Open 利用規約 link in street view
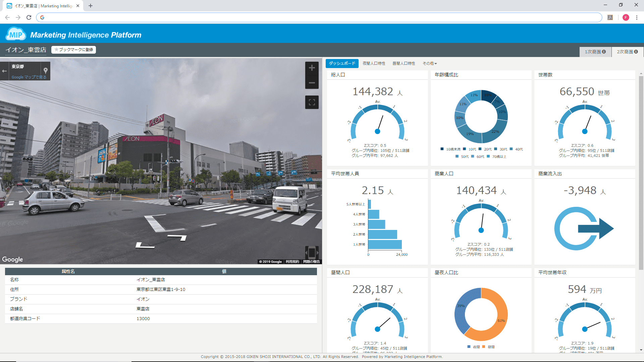The image size is (644, 362). (x=292, y=262)
